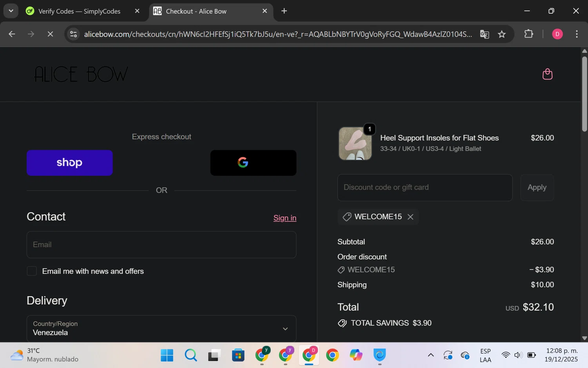Click the Alice Bow logo

(81, 74)
